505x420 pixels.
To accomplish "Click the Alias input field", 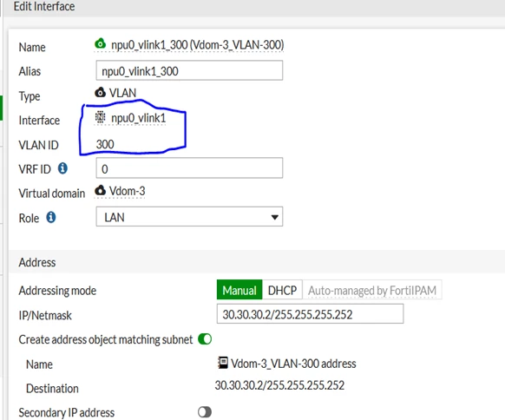I will [189, 70].
